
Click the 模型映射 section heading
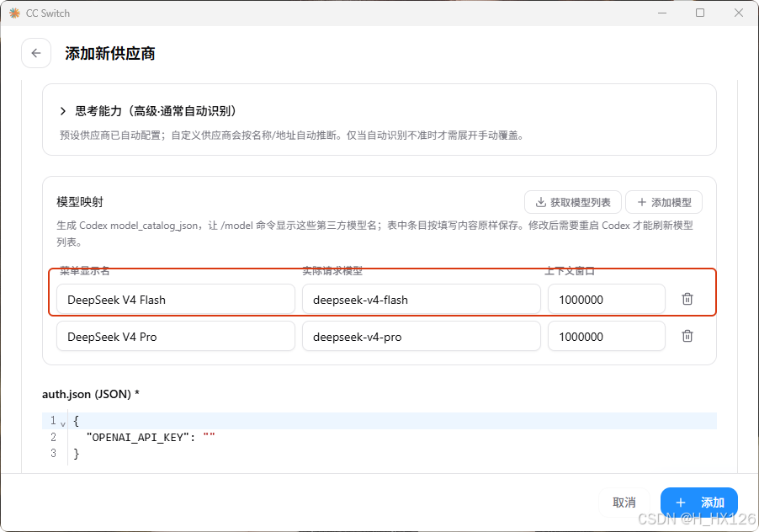[x=80, y=202]
